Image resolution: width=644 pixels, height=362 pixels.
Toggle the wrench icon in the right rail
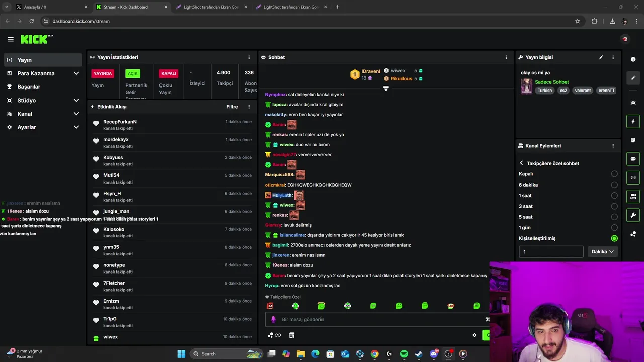tap(633, 215)
